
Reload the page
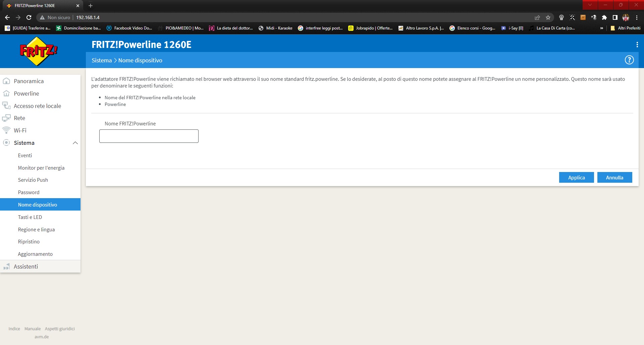(29, 17)
